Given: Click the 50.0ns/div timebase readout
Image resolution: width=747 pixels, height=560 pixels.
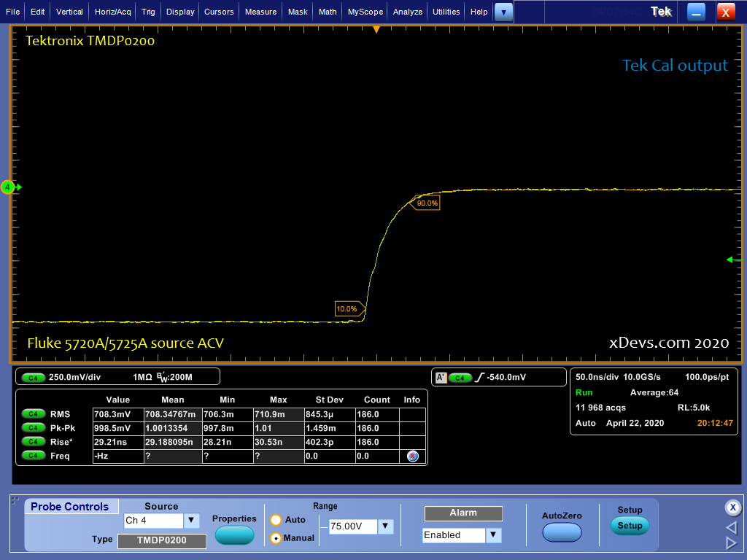Looking at the screenshot, I should click(597, 377).
